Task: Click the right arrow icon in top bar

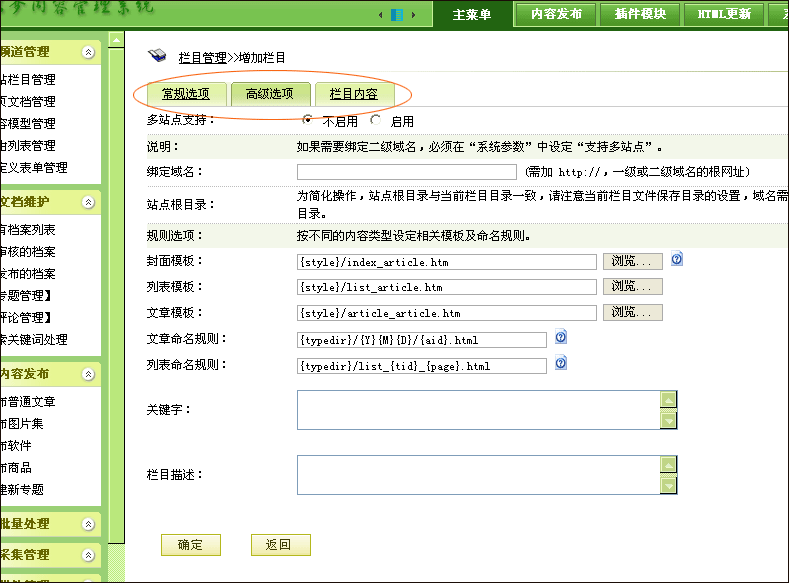Action: click(412, 15)
